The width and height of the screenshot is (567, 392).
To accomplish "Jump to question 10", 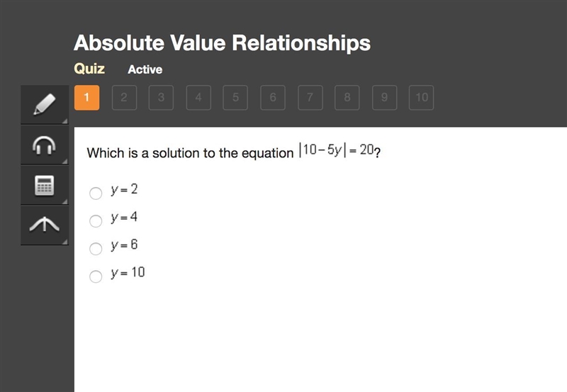I will 421,98.
